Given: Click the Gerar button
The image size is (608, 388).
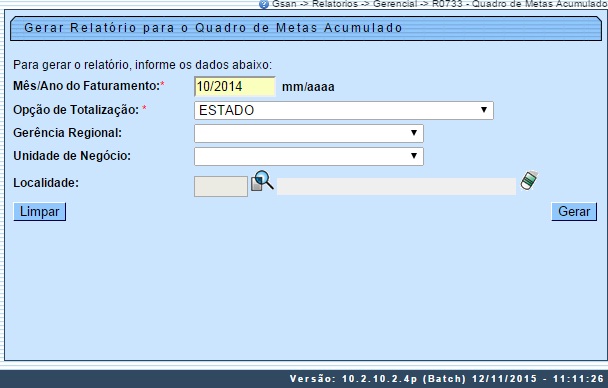Looking at the screenshot, I should [574, 212].
